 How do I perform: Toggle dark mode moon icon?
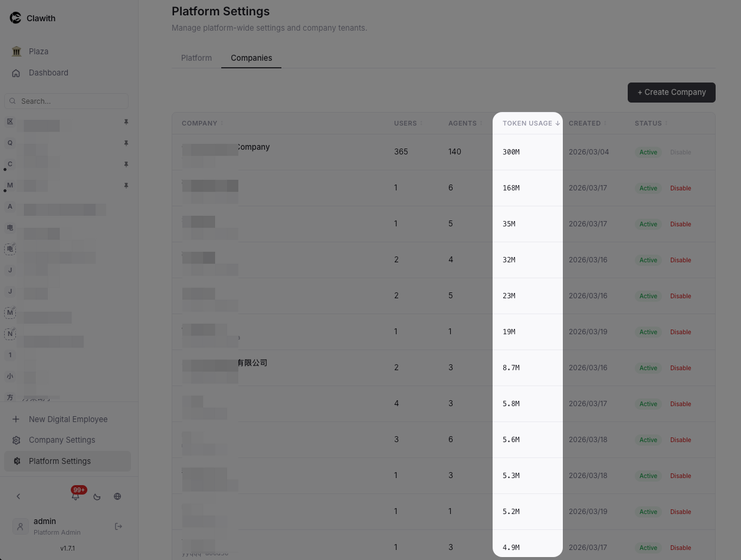pos(97,496)
